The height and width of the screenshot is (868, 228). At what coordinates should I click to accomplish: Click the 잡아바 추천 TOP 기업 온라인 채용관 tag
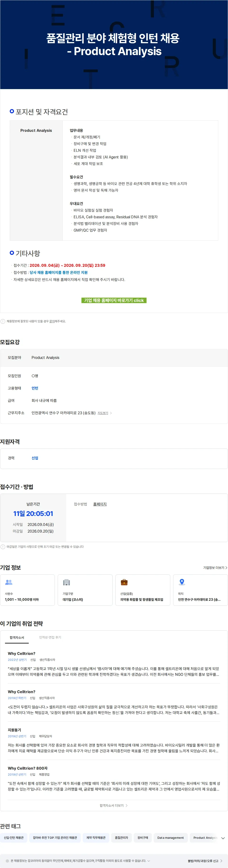(x=55, y=838)
